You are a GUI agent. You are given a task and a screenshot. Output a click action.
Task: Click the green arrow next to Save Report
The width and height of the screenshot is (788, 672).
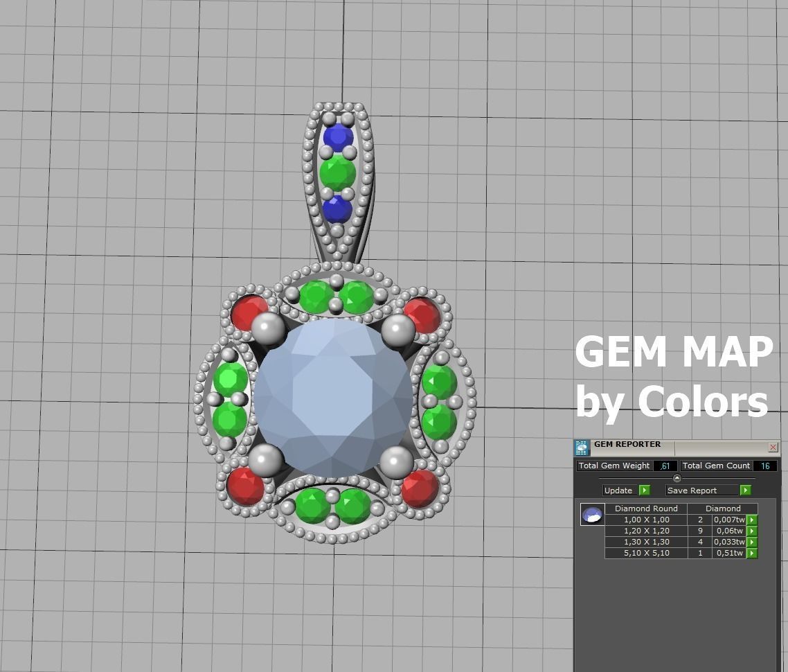pos(745,490)
